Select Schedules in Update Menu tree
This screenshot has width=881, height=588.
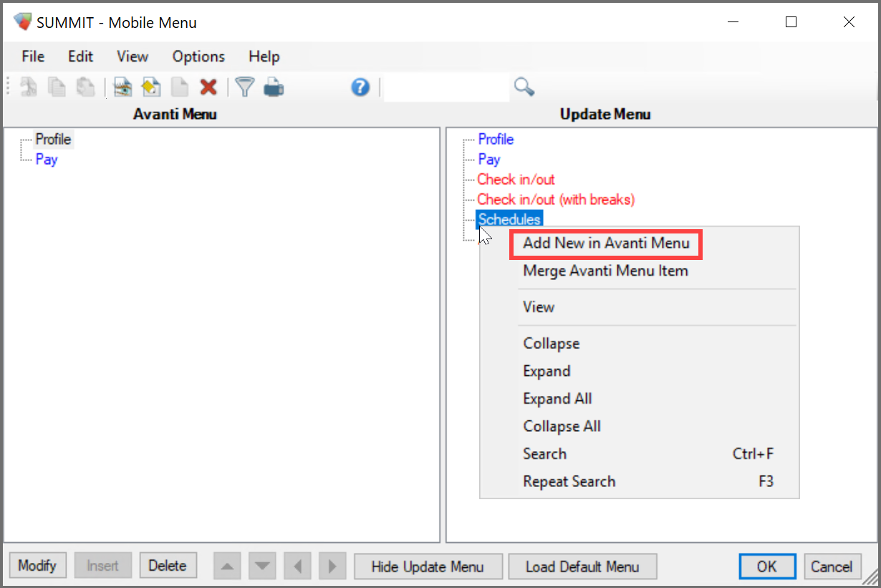pyautogui.click(x=509, y=219)
